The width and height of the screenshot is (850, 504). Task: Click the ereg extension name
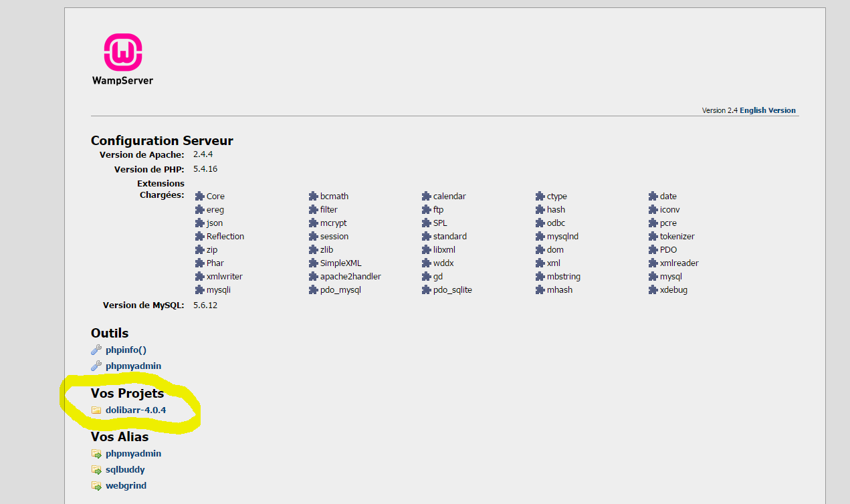point(215,209)
